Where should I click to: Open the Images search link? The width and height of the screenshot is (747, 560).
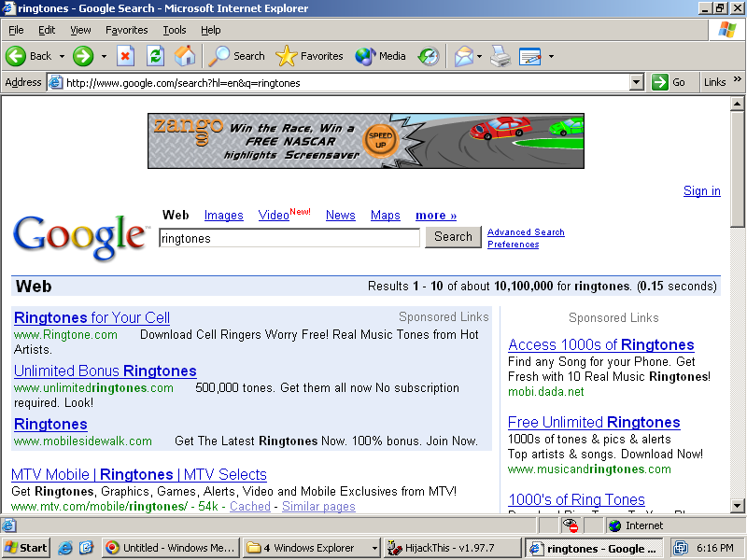click(223, 216)
